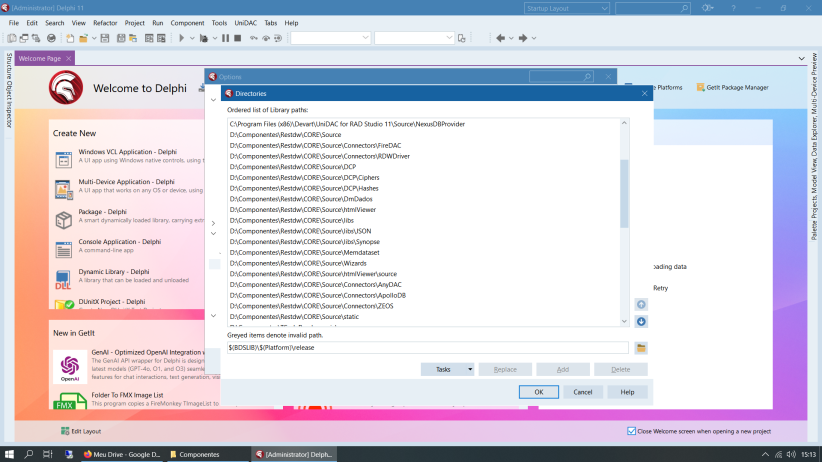Click the Edit Layout icon
The width and height of the screenshot is (822, 462).
[x=64, y=431]
